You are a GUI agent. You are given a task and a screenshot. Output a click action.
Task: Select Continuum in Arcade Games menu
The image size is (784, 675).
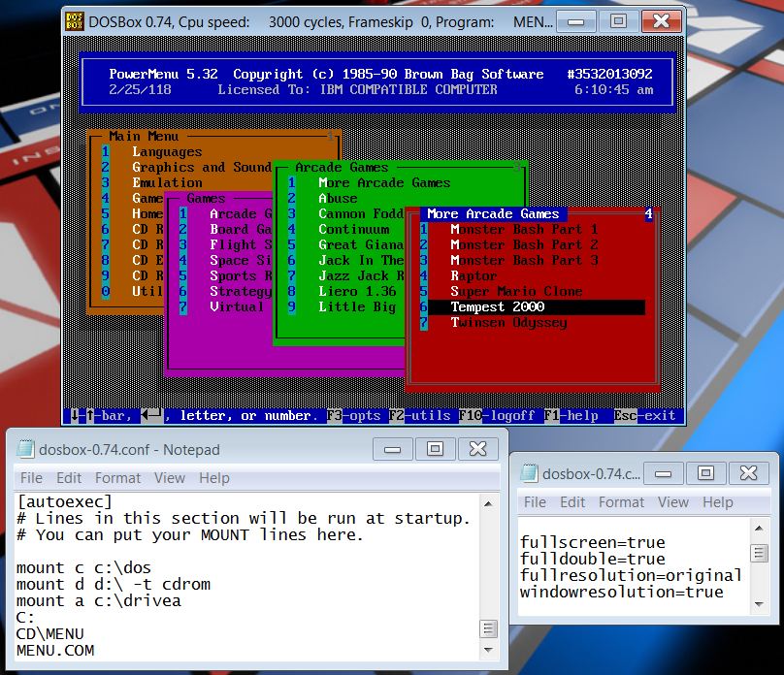pyautogui.click(x=353, y=229)
